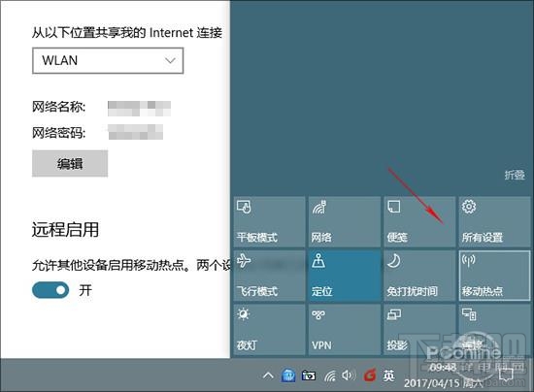Toggle 飞行模式 airplane mode tile
The image size is (534, 392).
[269, 276]
